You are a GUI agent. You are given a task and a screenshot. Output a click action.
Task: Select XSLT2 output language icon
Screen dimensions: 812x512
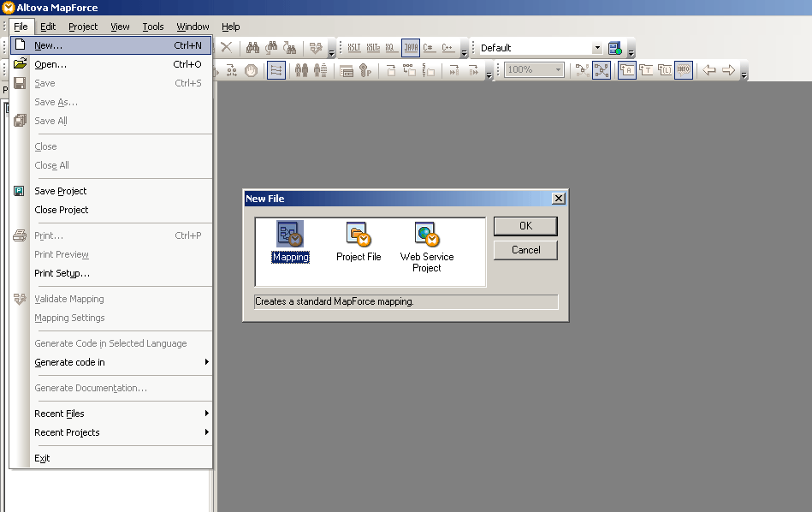[x=373, y=48]
